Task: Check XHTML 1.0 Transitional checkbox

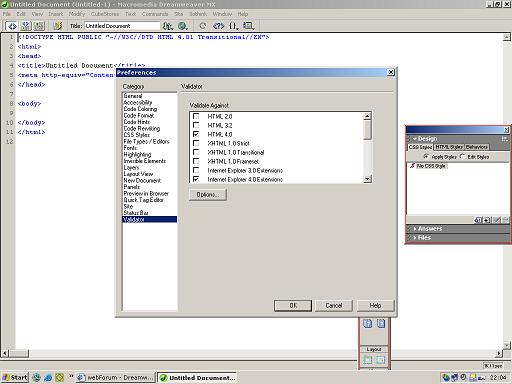Action: [196, 152]
